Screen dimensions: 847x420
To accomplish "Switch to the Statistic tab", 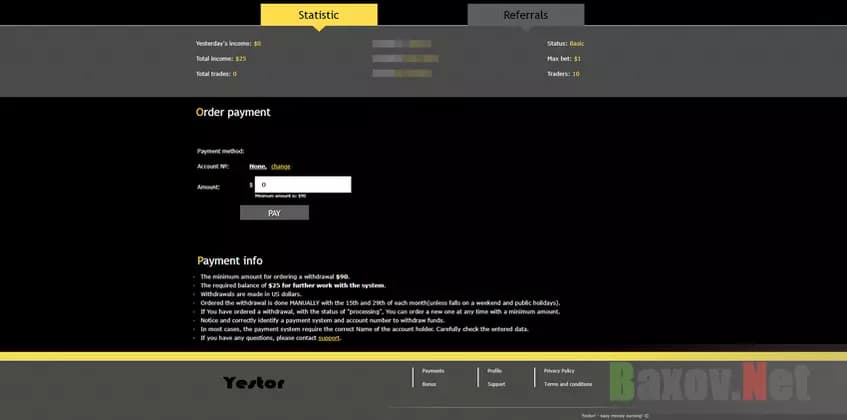I will [x=318, y=15].
